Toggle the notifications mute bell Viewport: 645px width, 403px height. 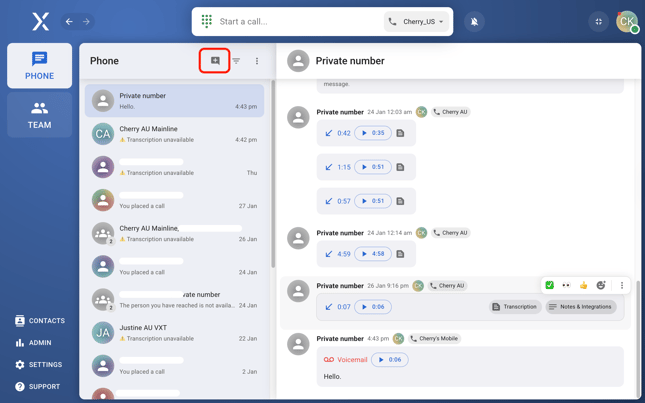coord(474,22)
